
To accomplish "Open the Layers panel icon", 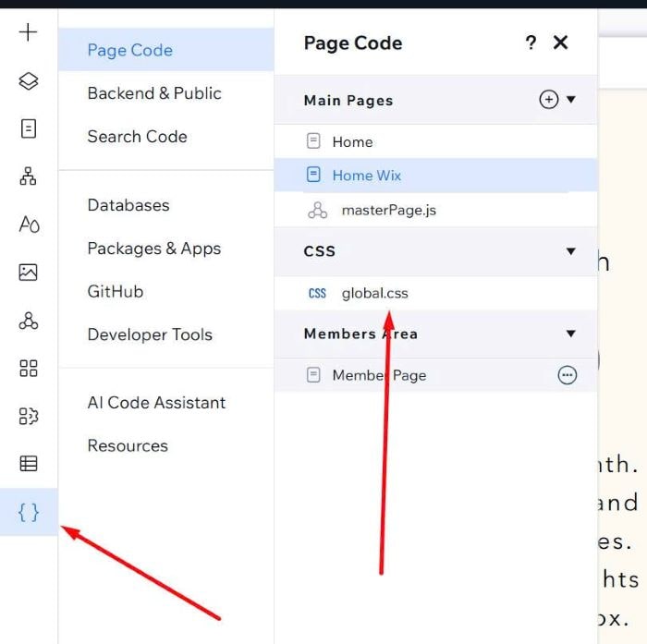I will 29,81.
